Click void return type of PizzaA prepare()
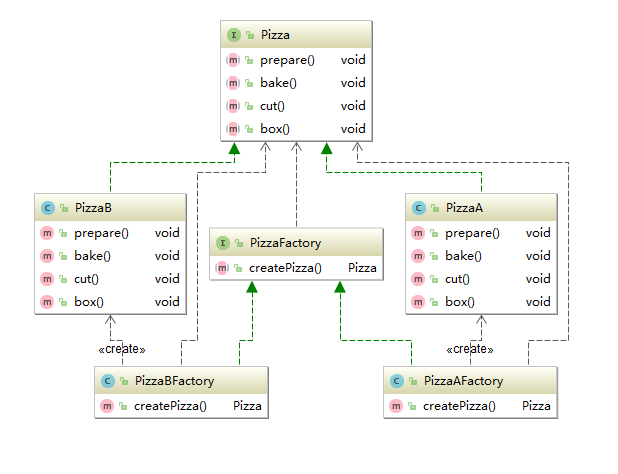The width and height of the screenshot is (618, 474). point(538,233)
